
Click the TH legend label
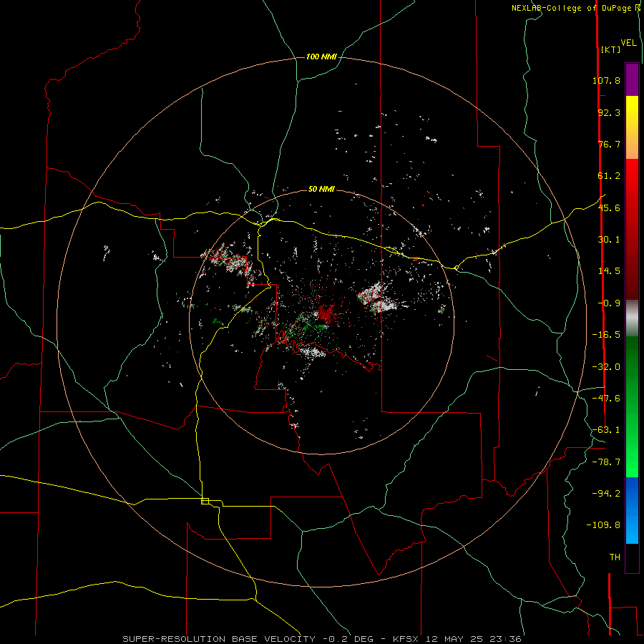(x=615, y=557)
